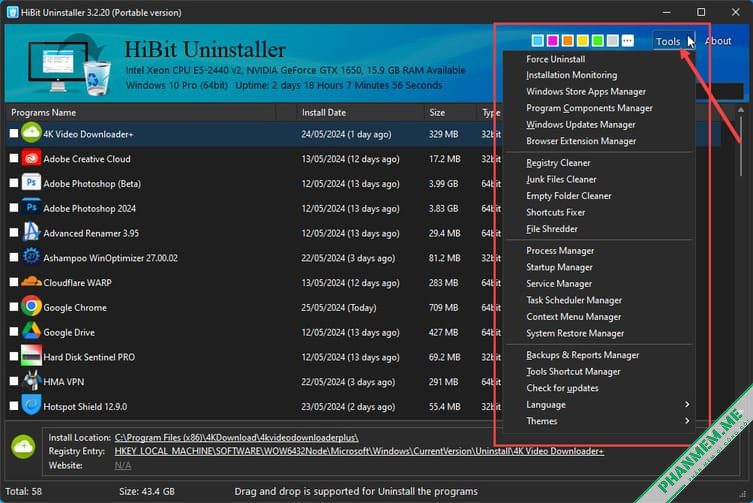The height and width of the screenshot is (503, 753).
Task: Launch Empty Folder Cleaner
Action: coord(599,196)
